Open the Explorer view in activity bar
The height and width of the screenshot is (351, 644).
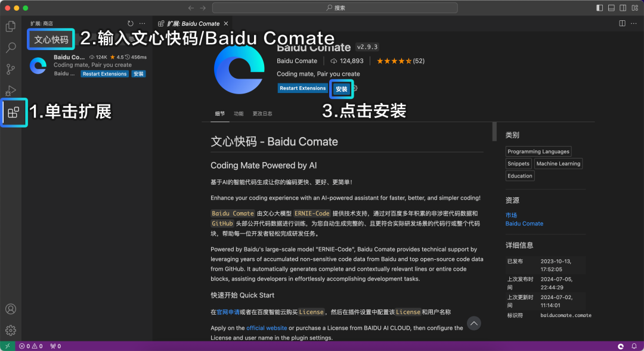tap(11, 26)
